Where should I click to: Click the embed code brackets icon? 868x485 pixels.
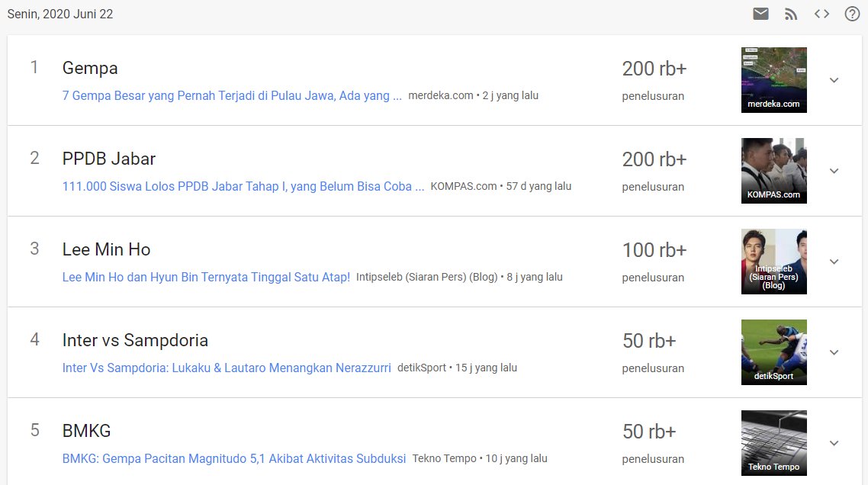[821, 14]
